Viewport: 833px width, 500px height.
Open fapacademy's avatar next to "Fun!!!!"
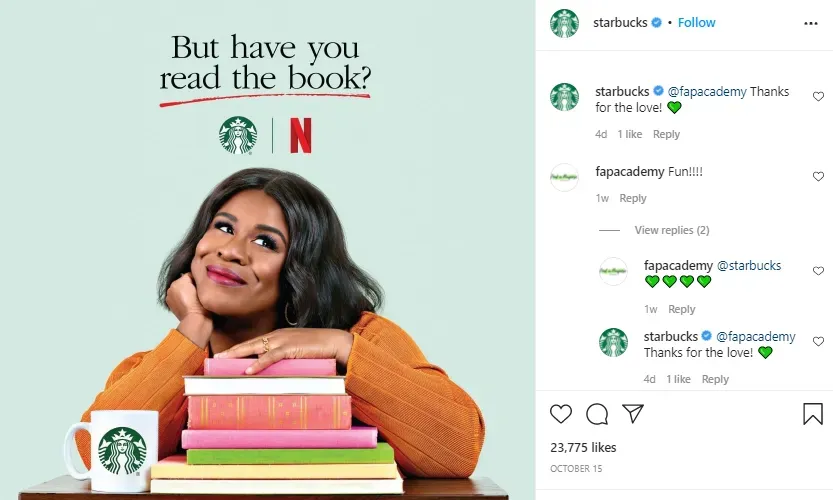point(564,177)
